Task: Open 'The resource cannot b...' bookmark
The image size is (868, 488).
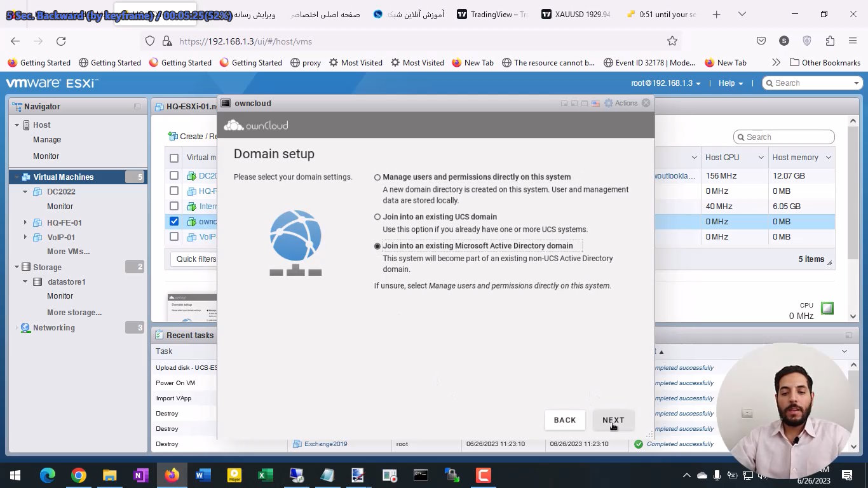Action: click(x=548, y=62)
